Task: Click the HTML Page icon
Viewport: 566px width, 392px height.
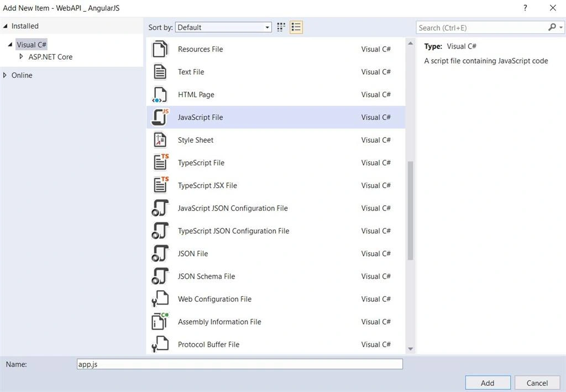Action: tap(160, 95)
